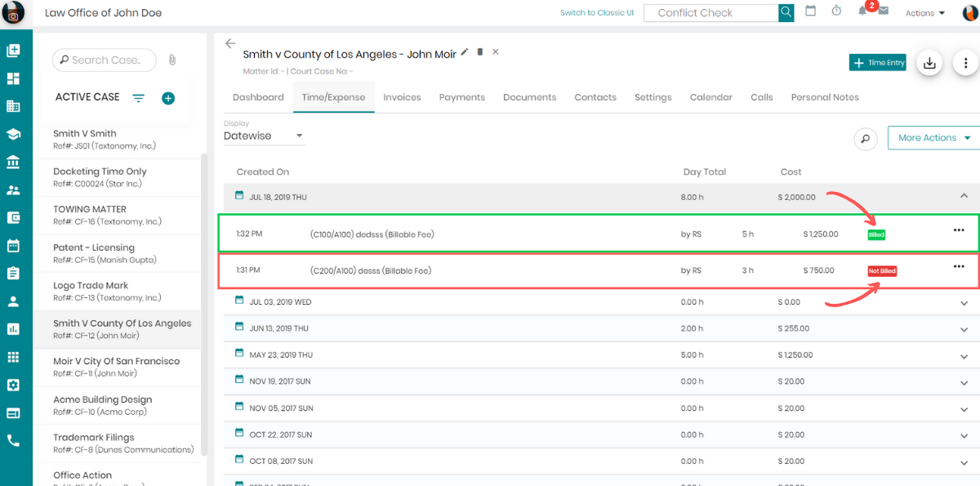Click the Time Entry button

click(878, 63)
